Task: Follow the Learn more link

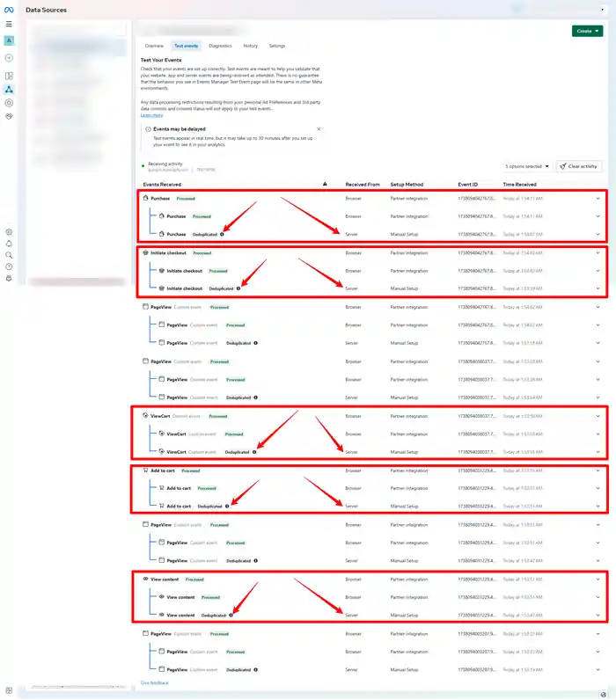Action: click(152, 115)
